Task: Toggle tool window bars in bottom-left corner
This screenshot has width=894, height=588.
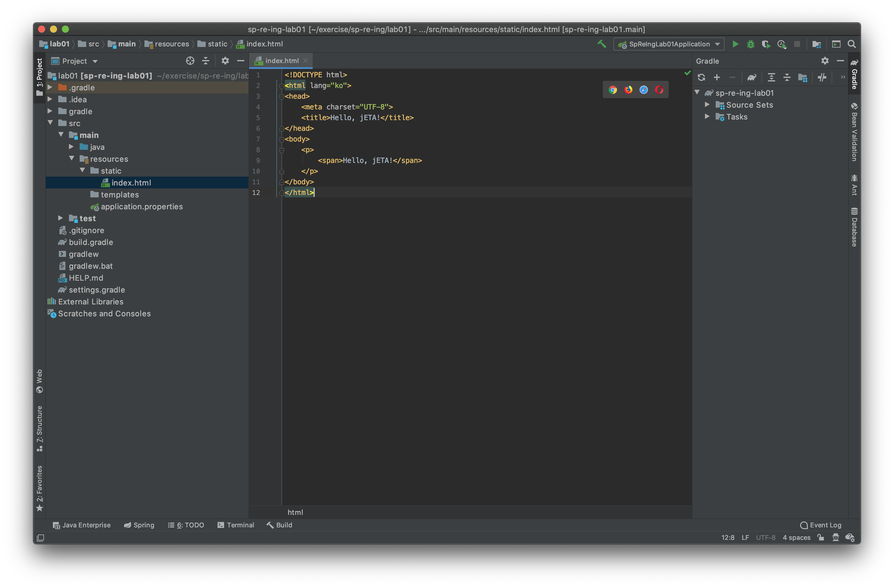Action: click(40, 538)
